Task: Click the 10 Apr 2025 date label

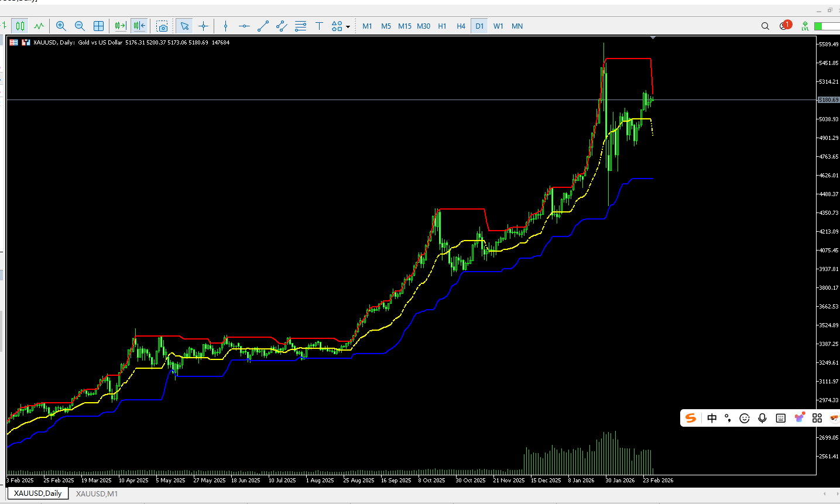Action: pos(133,480)
